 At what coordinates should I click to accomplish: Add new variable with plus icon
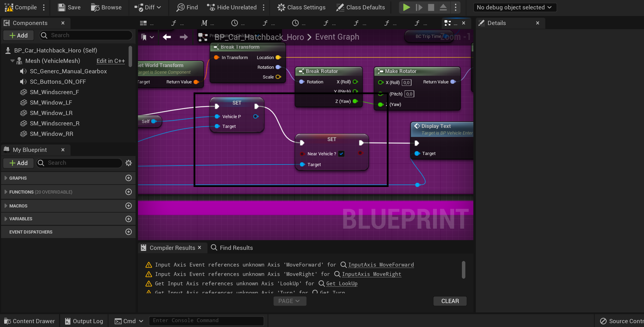[x=129, y=219]
